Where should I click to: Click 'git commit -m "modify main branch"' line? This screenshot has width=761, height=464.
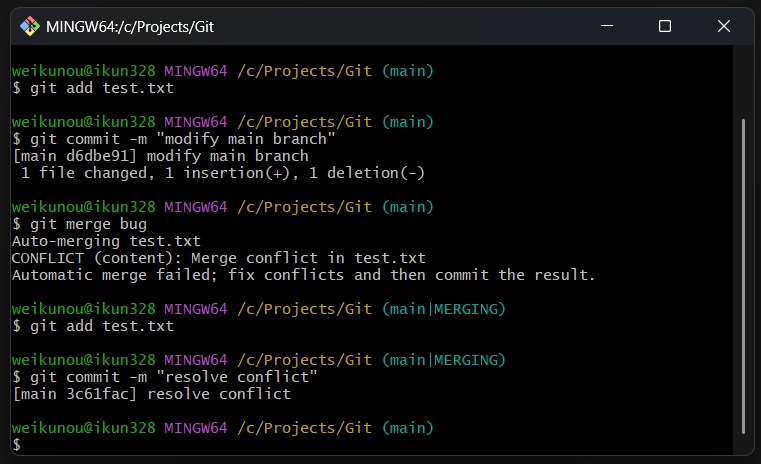pyautogui.click(x=173, y=139)
